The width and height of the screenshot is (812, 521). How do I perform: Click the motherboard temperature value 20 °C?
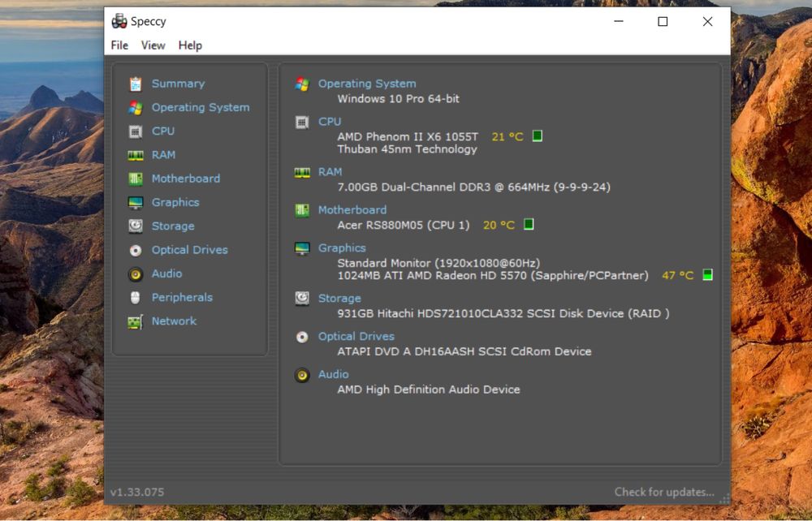499,225
